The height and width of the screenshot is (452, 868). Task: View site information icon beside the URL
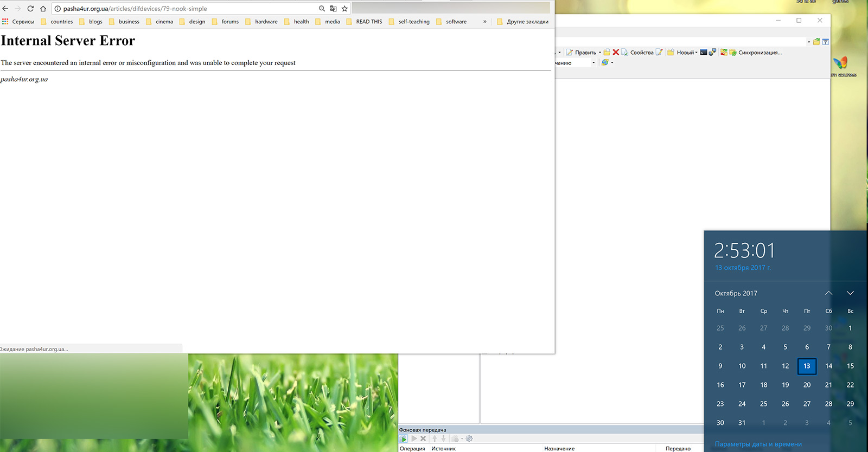click(58, 9)
